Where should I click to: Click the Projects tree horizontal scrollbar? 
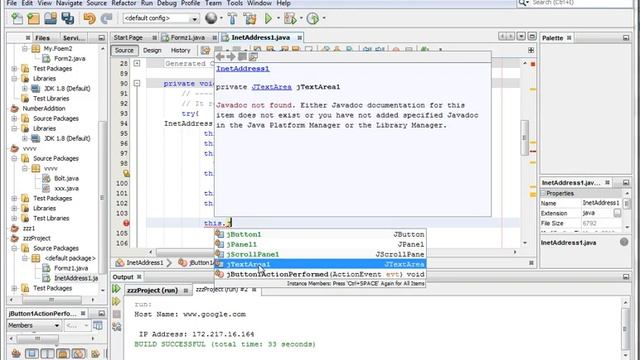[x=51, y=300]
